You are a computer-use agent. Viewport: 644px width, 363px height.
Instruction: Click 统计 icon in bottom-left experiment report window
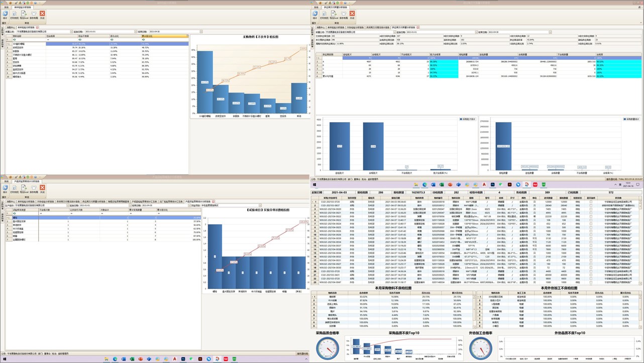point(6,189)
